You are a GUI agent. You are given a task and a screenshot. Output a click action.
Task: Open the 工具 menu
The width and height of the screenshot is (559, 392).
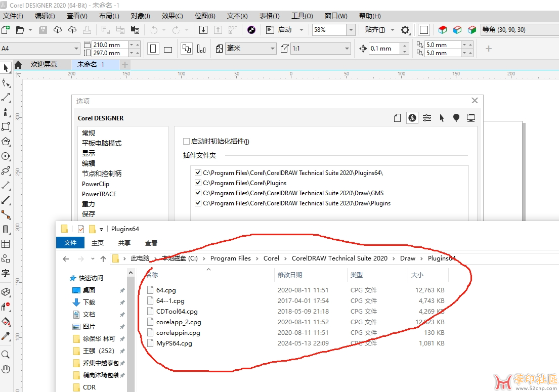coord(302,16)
